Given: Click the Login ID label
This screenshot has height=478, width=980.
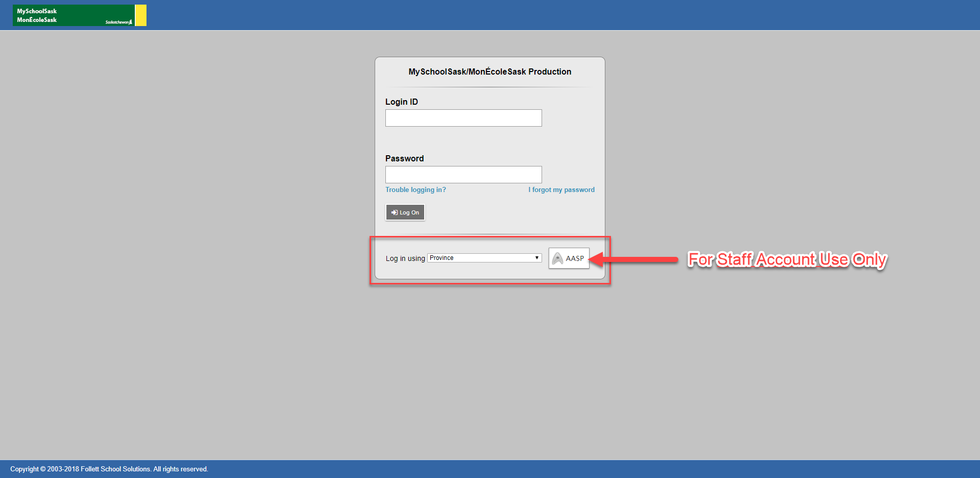Looking at the screenshot, I should 402,102.
